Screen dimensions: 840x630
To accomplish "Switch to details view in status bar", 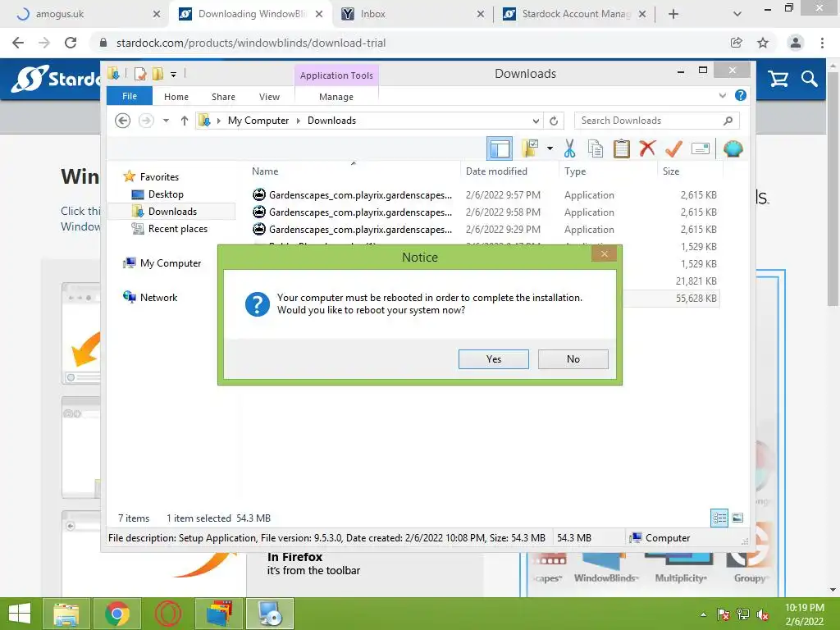I will 719,518.
